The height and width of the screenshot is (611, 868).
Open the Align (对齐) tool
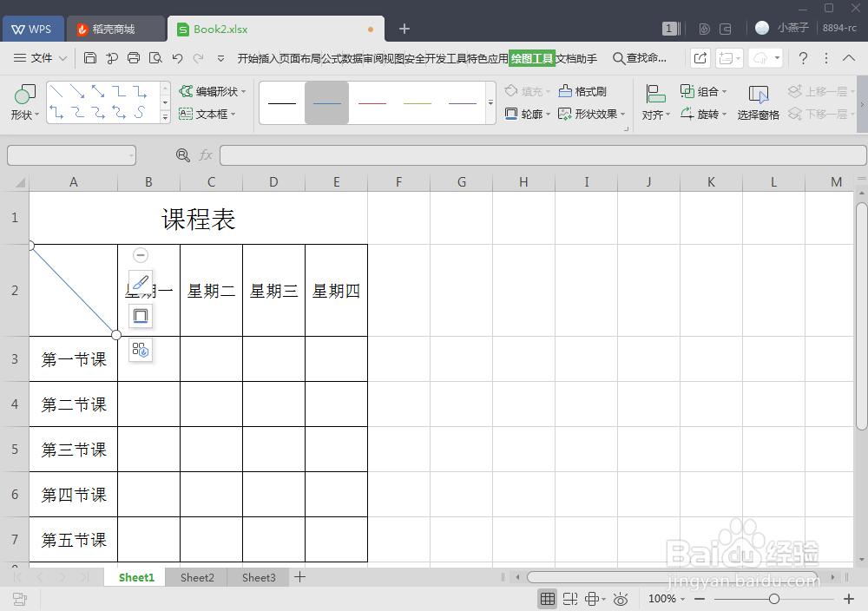point(656,102)
